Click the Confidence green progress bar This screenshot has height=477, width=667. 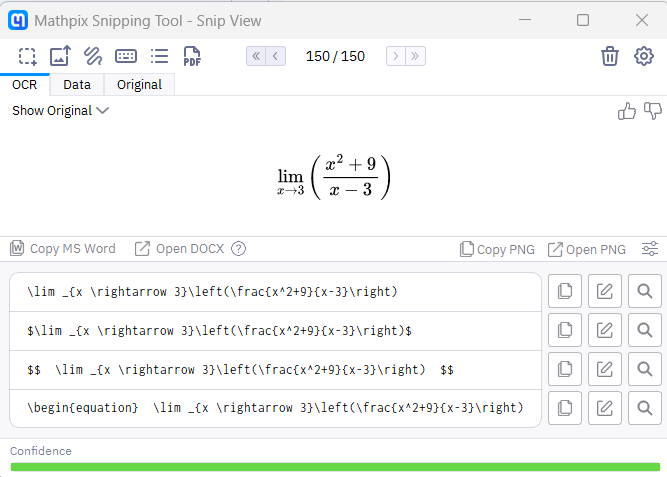pyautogui.click(x=335, y=466)
